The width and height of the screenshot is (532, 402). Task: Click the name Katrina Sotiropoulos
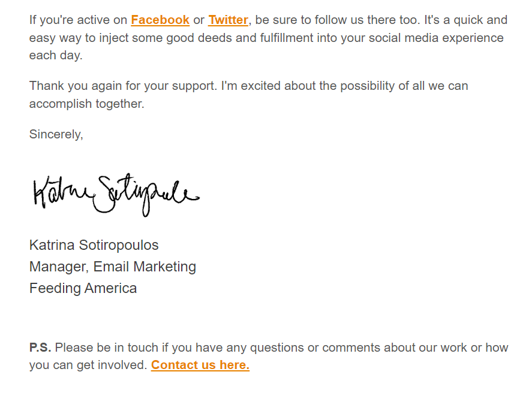[x=94, y=245]
